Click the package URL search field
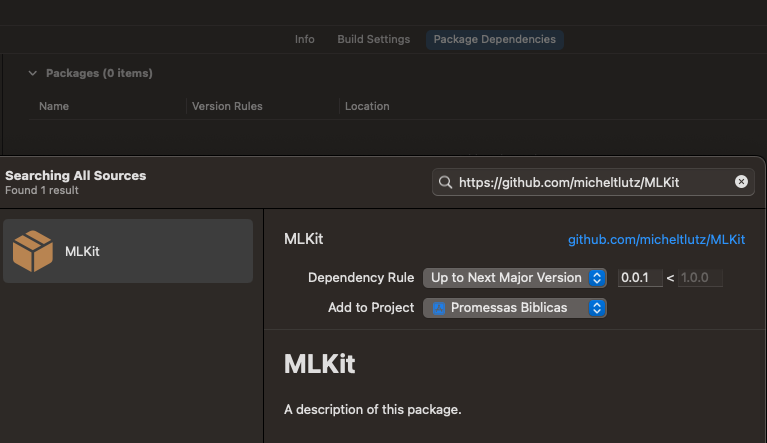 pyautogui.click(x=593, y=182)
